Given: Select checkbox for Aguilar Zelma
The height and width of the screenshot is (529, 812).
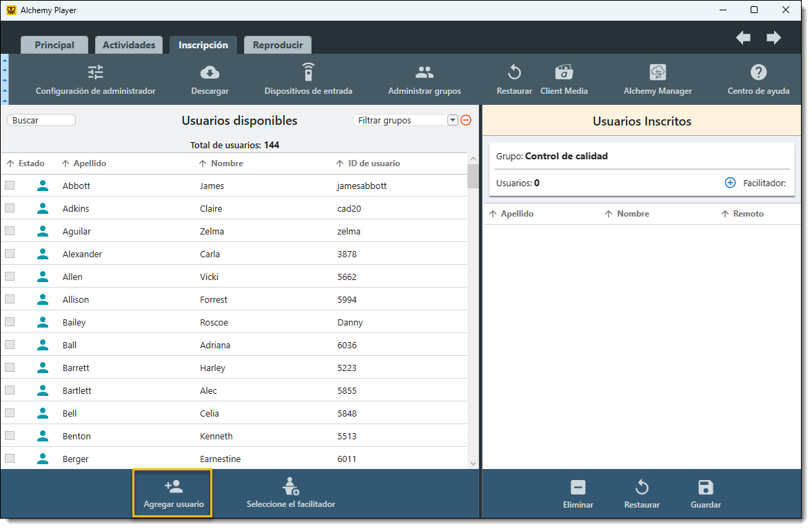Looking at the screenshot, I should click(x=10, y=231).
